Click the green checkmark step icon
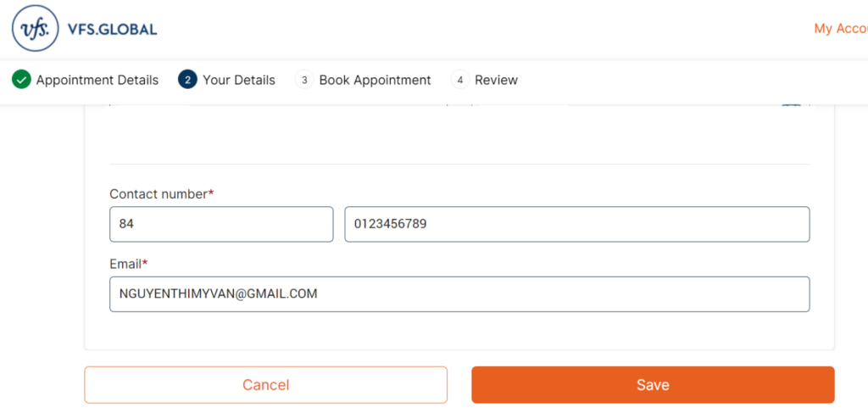This screenshot has height=419, width=868. click(x=21, y=80)
